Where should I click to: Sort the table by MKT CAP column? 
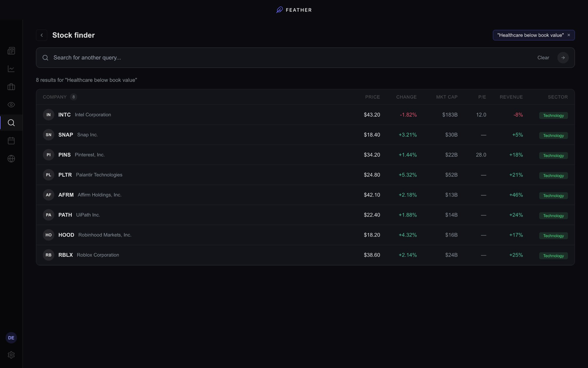[447, 97]
